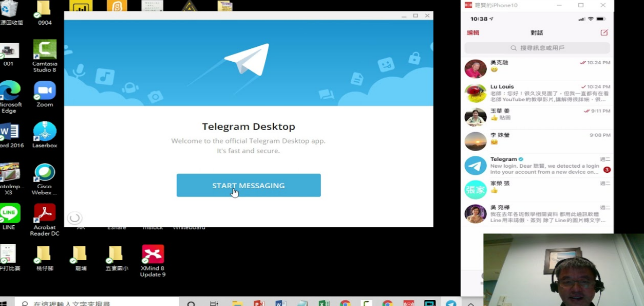
Task: Tap 吳克融's profile avatar
Action: click(476, 69)
